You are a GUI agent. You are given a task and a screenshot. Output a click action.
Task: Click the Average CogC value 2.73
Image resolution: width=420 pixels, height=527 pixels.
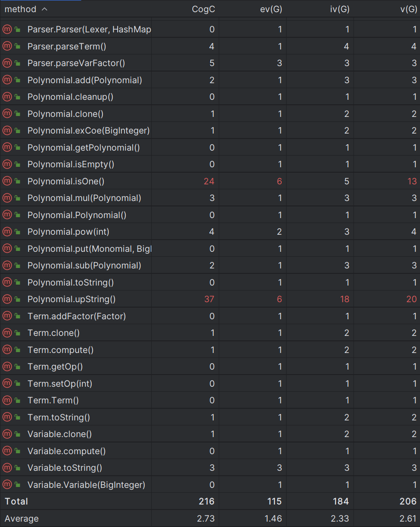205,518
